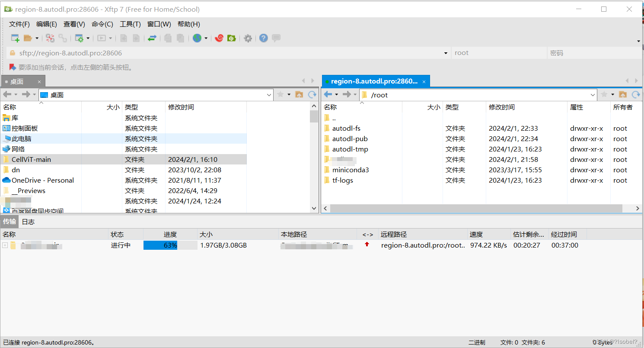Open the dropdown beside the open folder icon
This screenshot has height=348, width=644.
(36, 38)
